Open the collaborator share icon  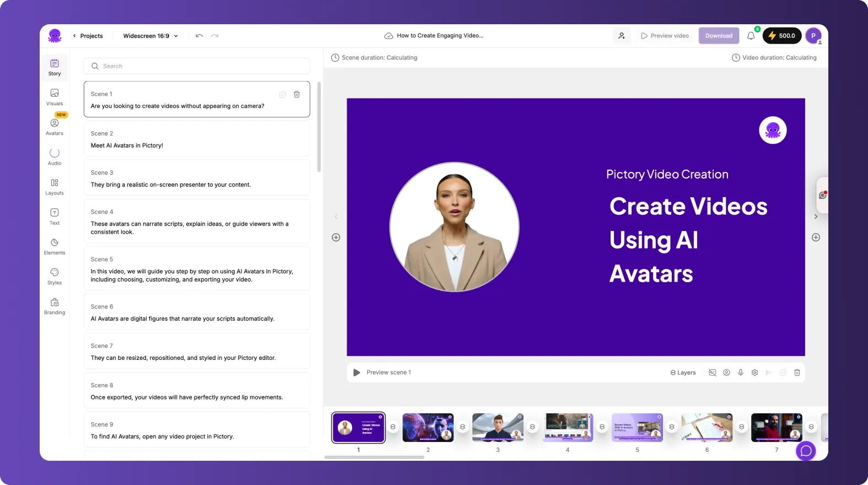coord(622,36)
